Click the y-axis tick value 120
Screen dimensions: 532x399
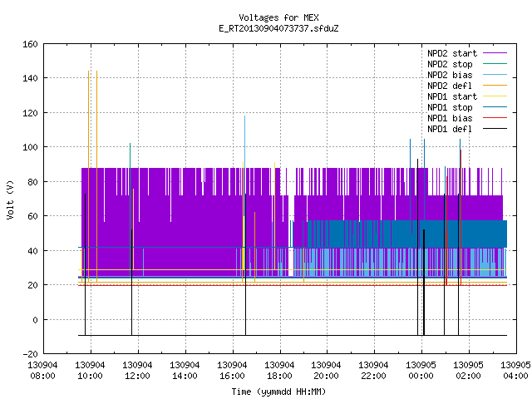pyautogui.click(x=30, y=113)
